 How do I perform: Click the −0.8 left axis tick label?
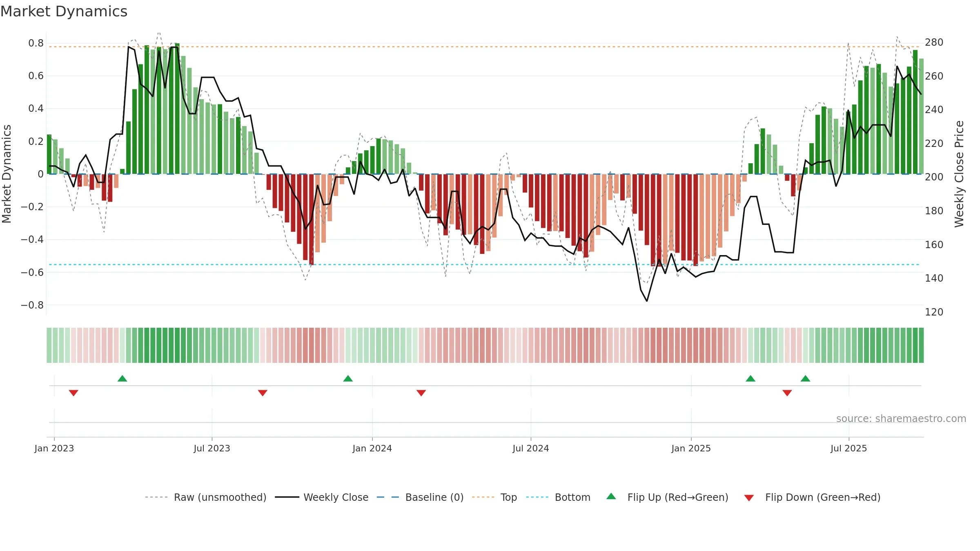pyautogui.click(x=32, y=305)
